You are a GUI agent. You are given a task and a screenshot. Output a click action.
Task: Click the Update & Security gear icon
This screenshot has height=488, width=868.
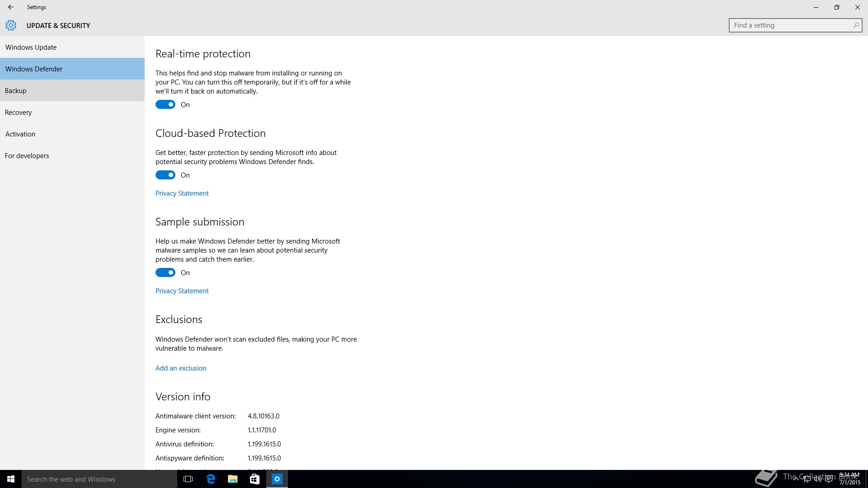coord(11,26)
